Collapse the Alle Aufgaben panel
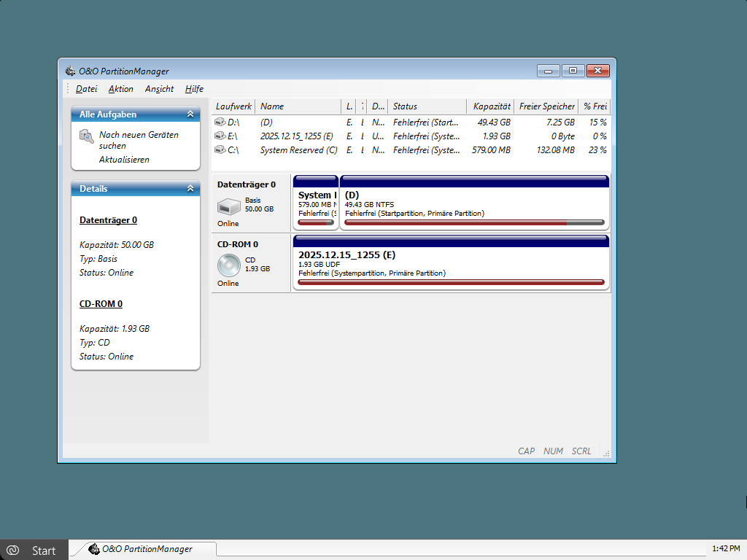Screen dimensions: 747x560 click(x=190, y=114)
